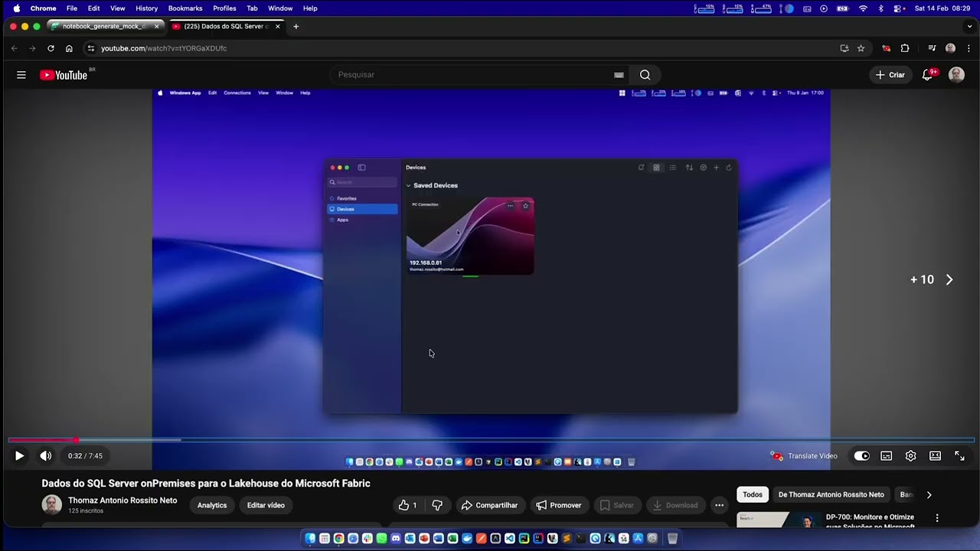The image size is (980, 551).
Task: Mute the video volume
Action: [x=46, y=456]
